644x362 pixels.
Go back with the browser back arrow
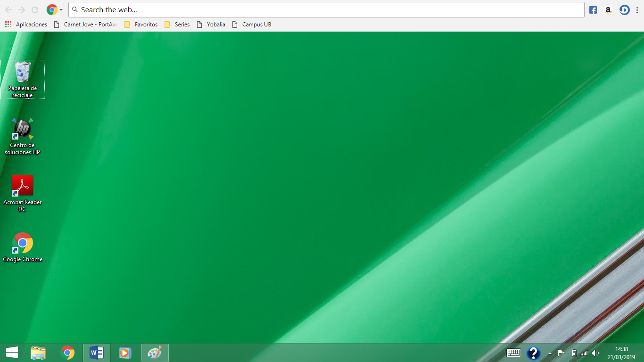(8, 10)
